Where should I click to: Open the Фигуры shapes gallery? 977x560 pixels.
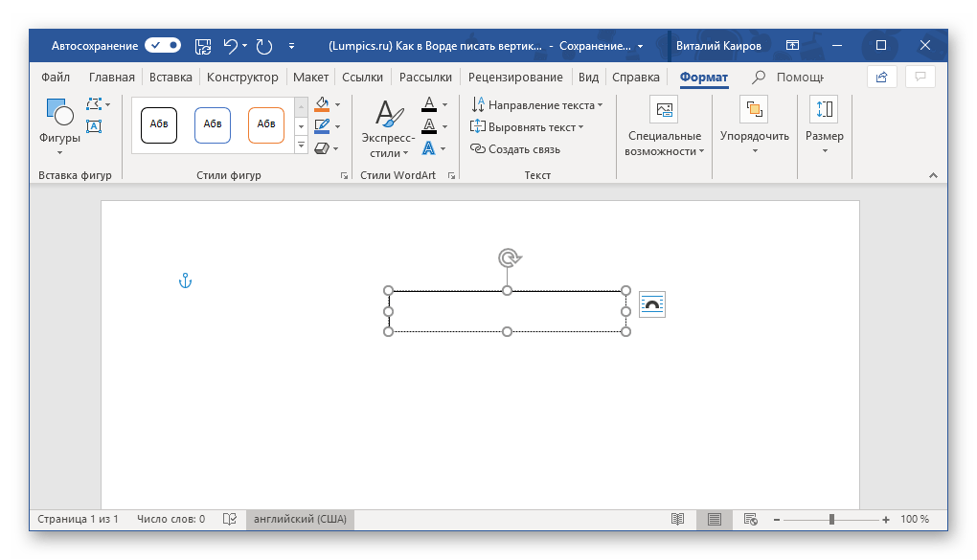tap(59, 126)
